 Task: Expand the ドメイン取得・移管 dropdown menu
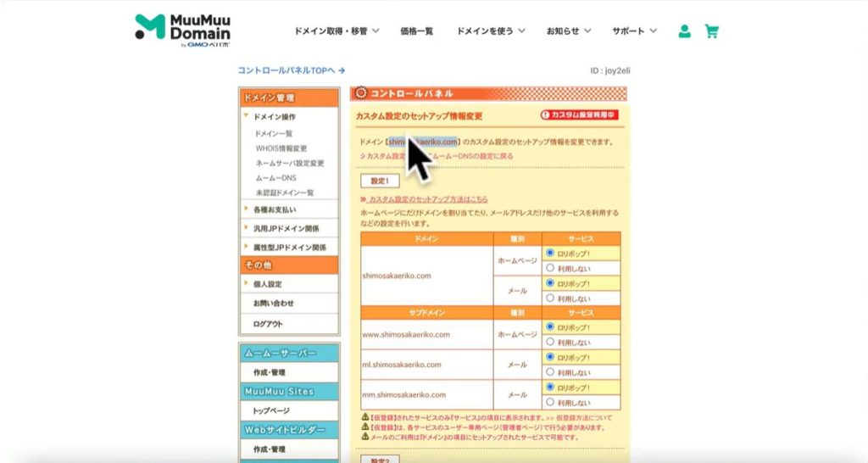click(337, 31)
